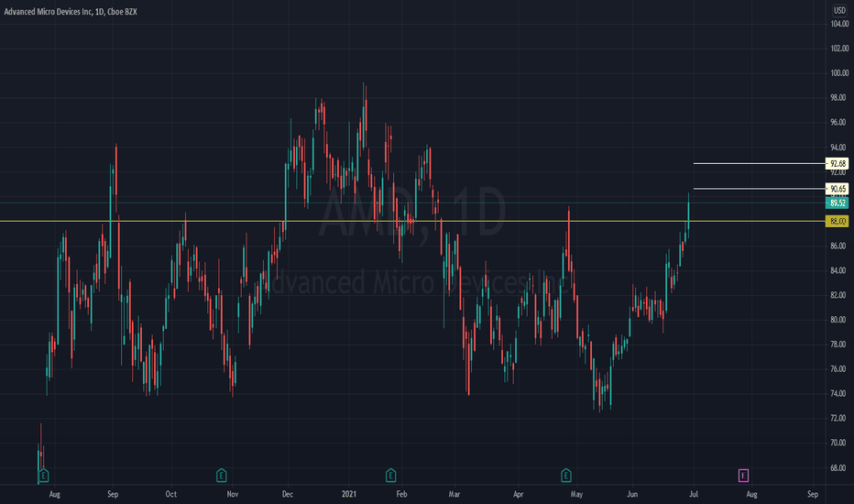Click the pink upcoming earnings marker icon
This screenshot has width=854, height=504.
(743, 476)
